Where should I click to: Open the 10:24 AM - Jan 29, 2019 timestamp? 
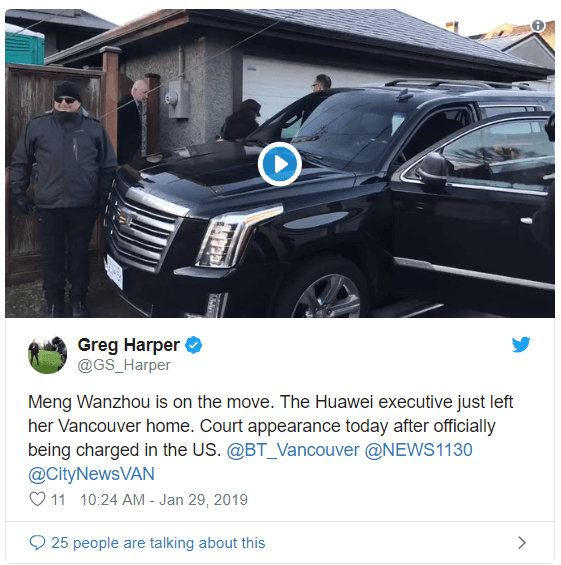[x=164, y=500]
